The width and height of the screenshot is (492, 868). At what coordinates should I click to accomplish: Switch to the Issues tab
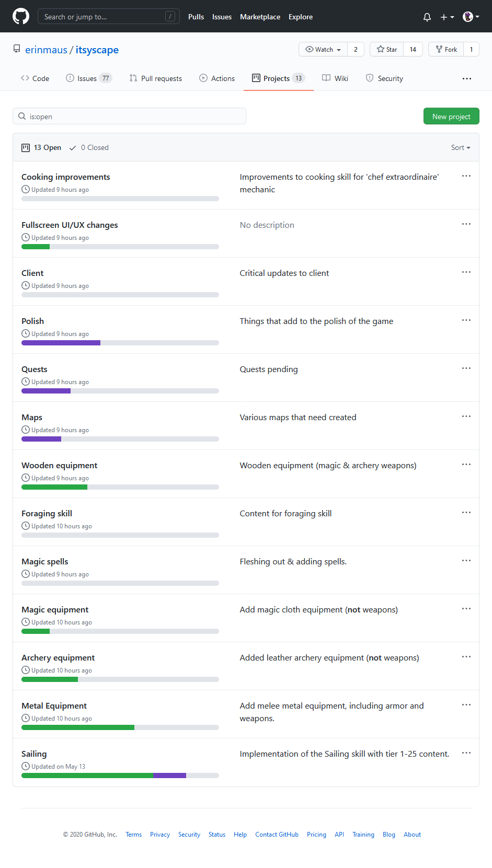[x=88, y=78]
